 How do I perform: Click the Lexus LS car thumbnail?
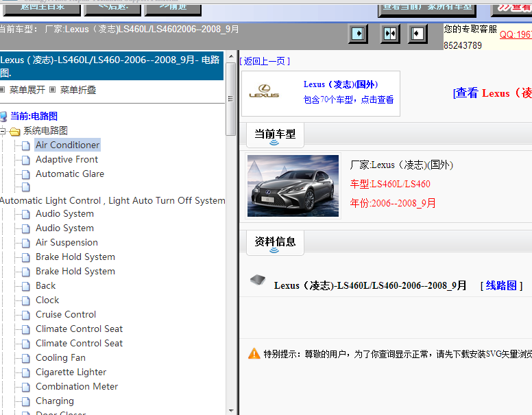[293, 186]
